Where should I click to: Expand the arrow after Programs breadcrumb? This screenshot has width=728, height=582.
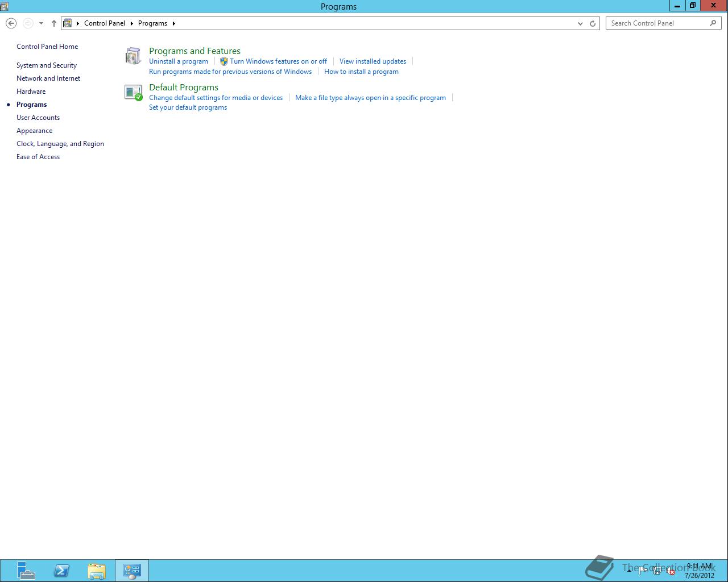pos(174,23)
